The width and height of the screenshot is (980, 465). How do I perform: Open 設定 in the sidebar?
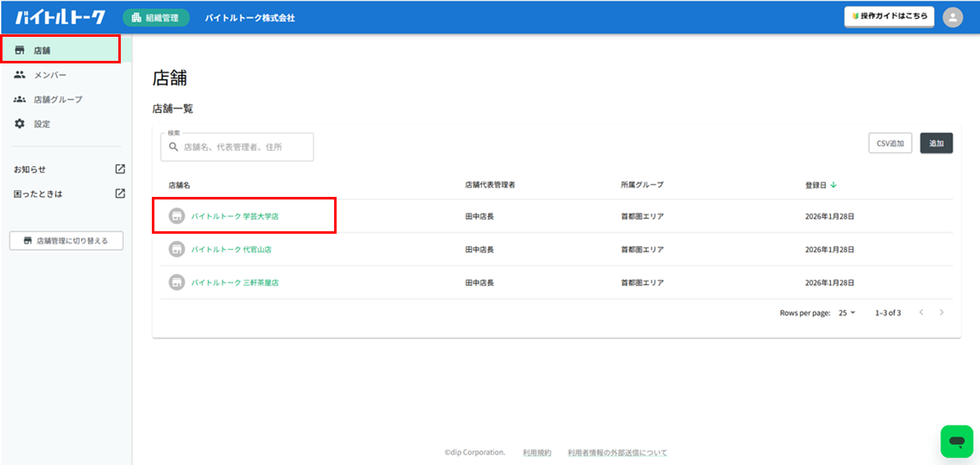pyautogui.click(x=66, y=124)
